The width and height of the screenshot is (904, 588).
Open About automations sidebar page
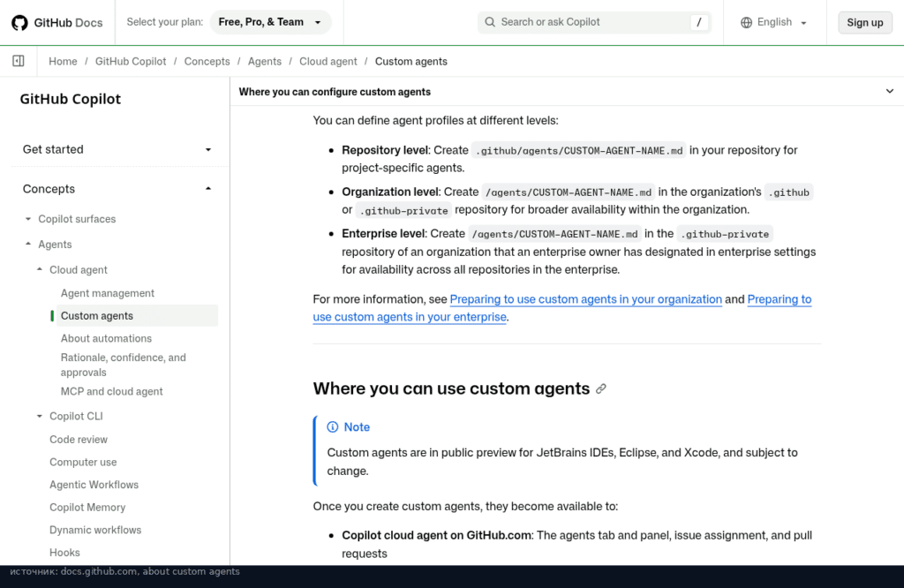pyautogui.click(x=106, y=338)
